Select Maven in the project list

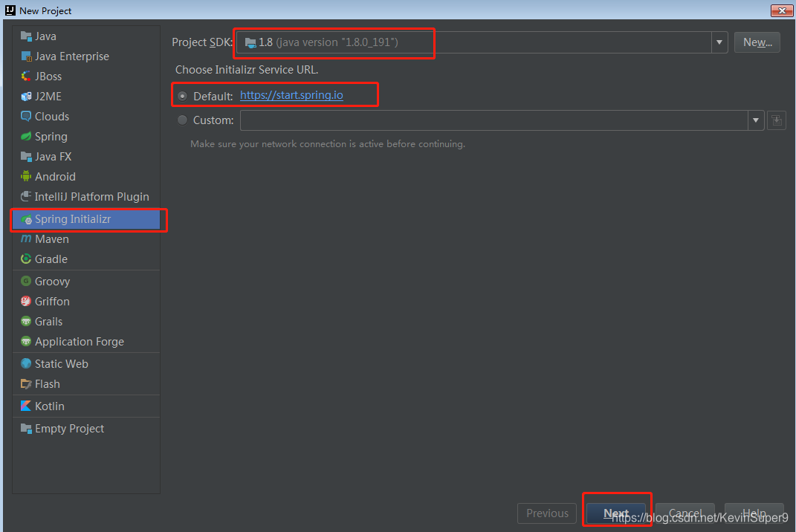pyautogui.click(x=86, y=239)
